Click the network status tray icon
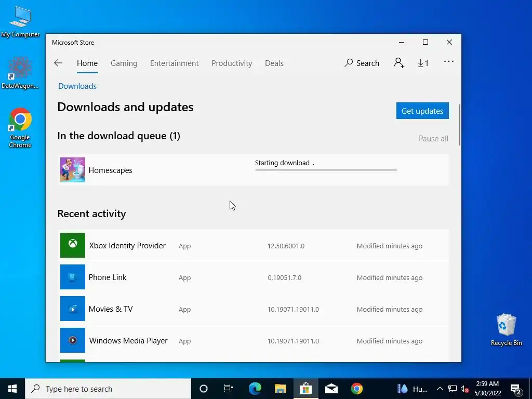The width and height of the screenshot is (532, 399). point(453,389)
